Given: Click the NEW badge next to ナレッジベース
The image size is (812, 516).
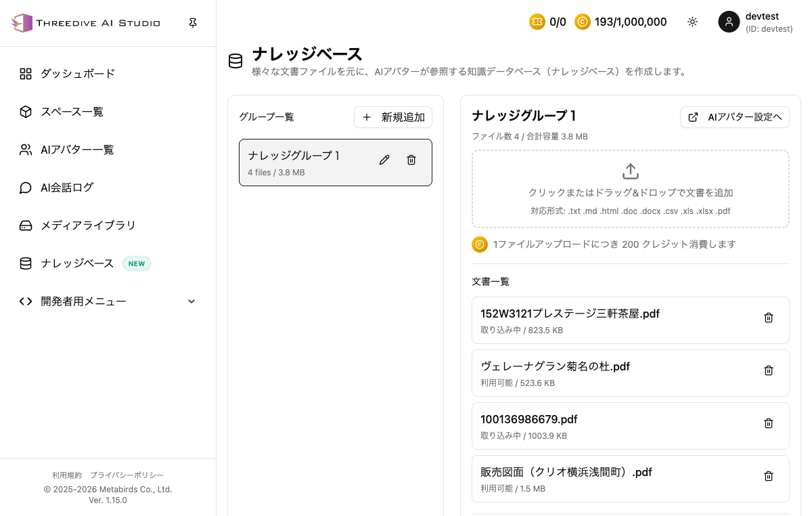Looking at the screenshot, I should point(137,263).
